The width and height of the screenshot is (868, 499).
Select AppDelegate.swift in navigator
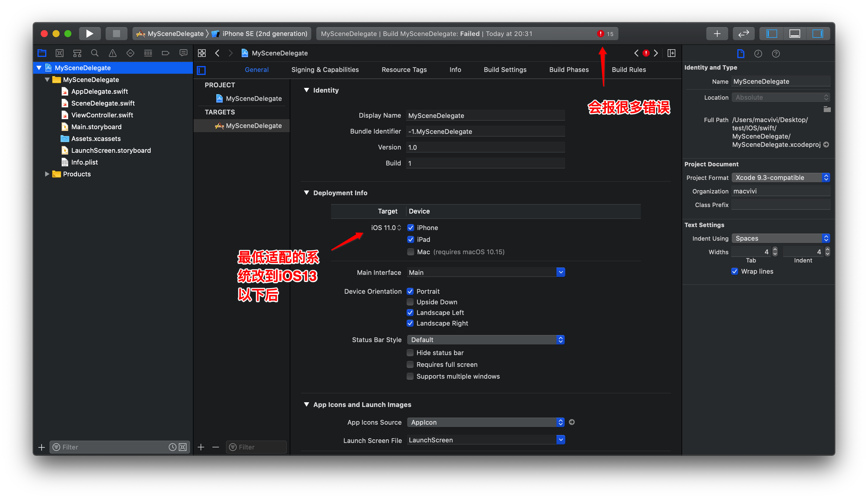click(99, 91)
